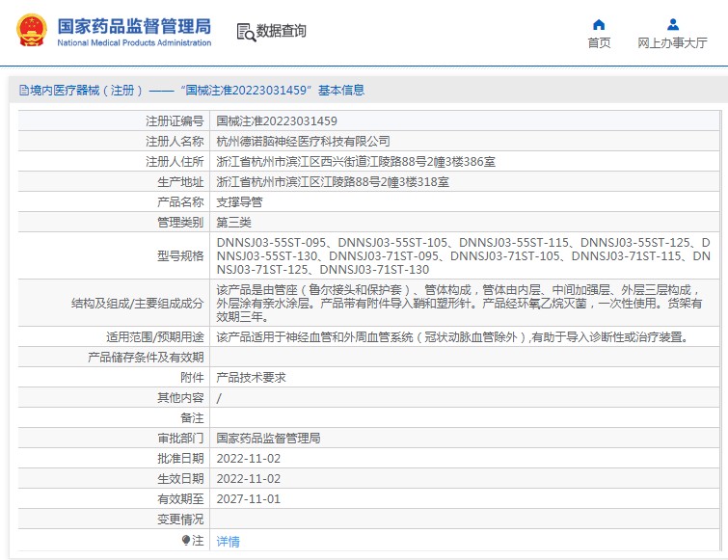The image size is (728, 560).
Task: Click the 有效期至 row label
Action: coord(180,498)
